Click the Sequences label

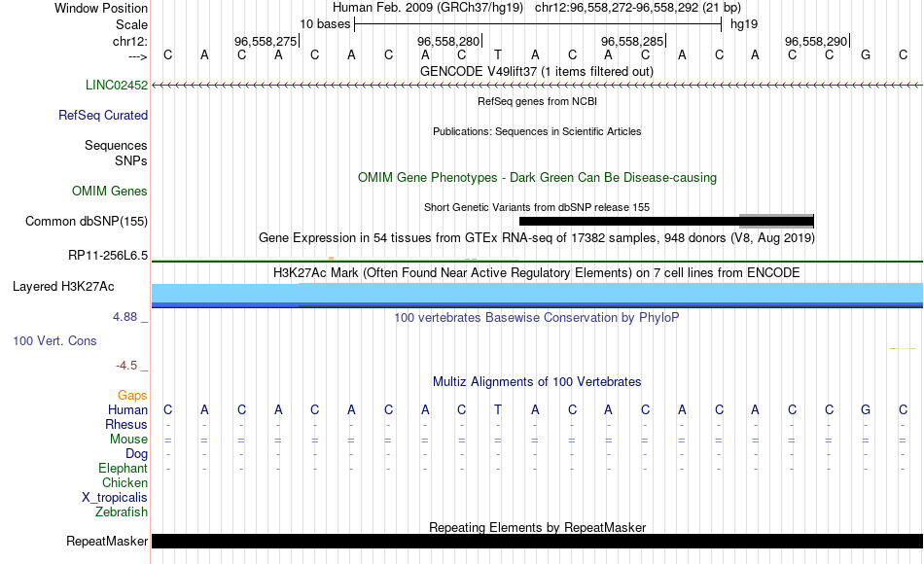click(116, 146)
